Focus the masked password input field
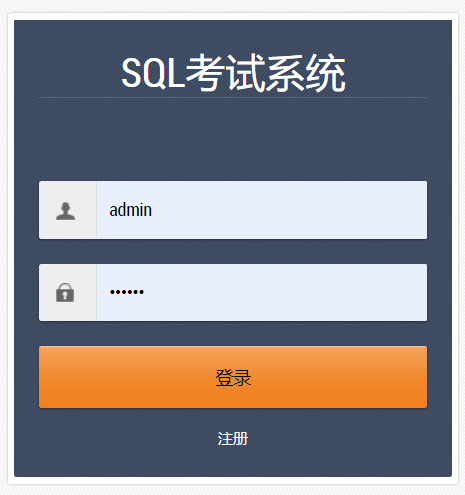Image resolution: width=465 pixels, height=495 pixels. point(262,293)
